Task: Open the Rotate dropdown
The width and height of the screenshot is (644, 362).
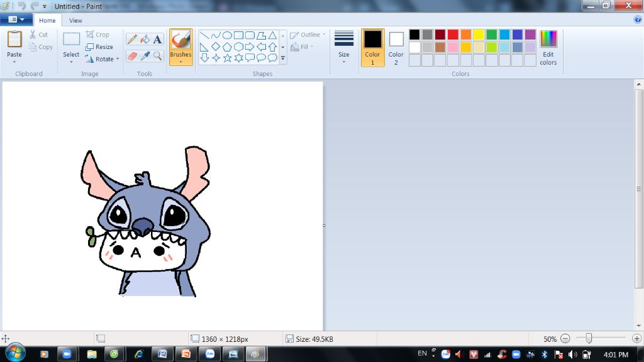Action: (x=102, y=59)
